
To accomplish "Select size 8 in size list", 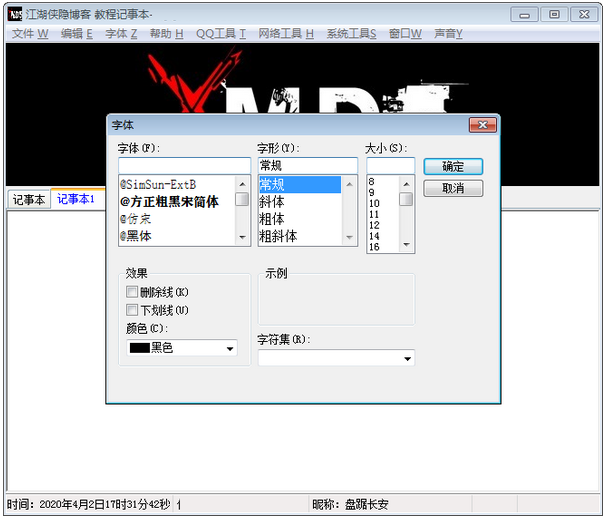I will point(383,181).
